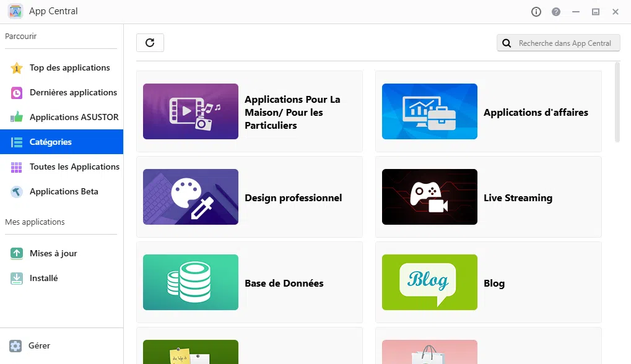Open Applications Beta section
Screen dimensions: 631x364
61,191
